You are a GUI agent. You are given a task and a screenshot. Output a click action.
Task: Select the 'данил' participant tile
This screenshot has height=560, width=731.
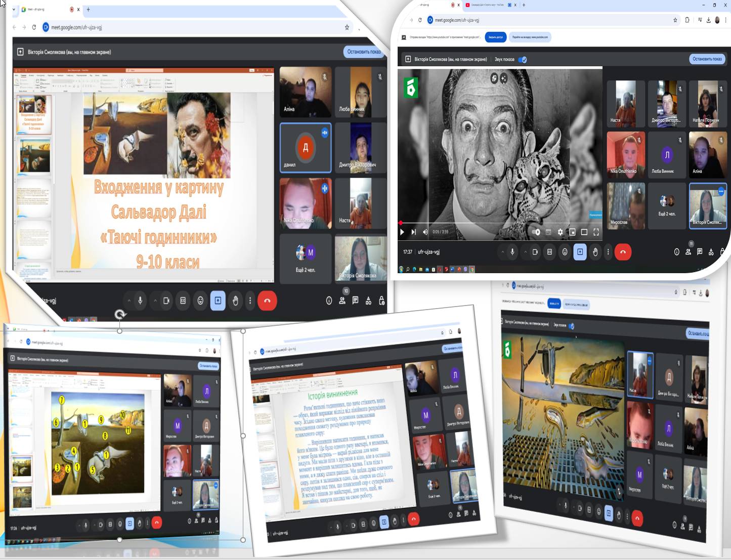(x=306, y=148)
